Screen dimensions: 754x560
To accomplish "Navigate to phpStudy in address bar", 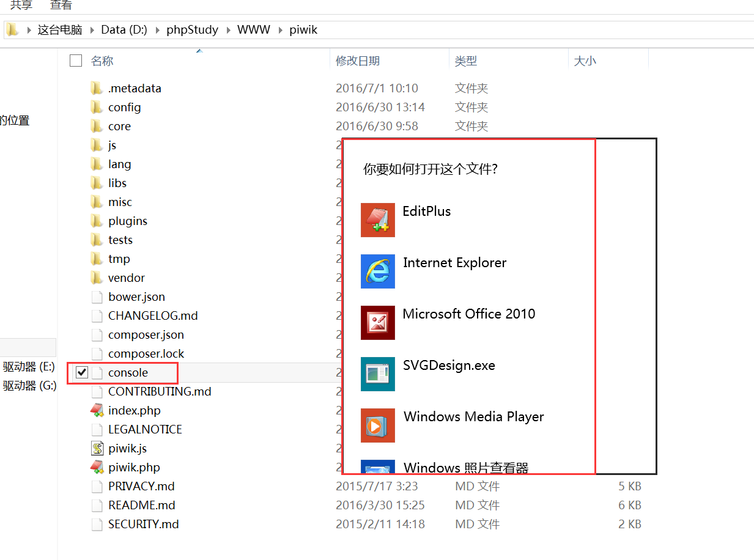I will click(x=193, y=30).
